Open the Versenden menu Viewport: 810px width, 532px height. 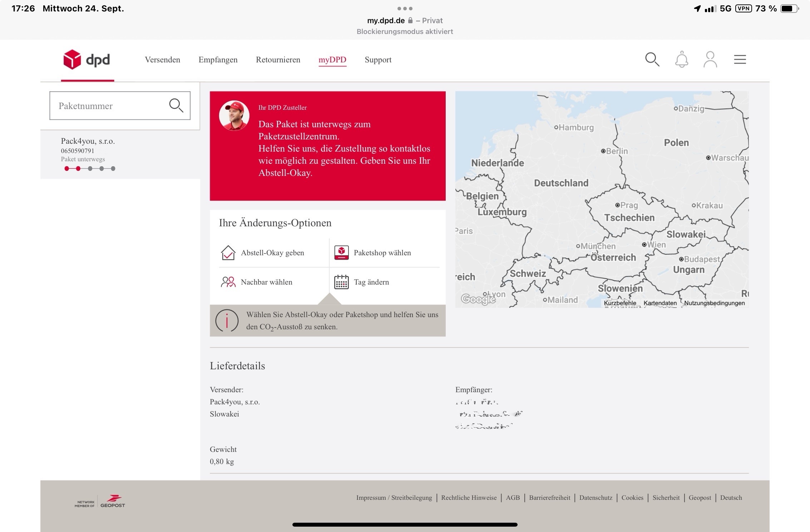(162, 60)
